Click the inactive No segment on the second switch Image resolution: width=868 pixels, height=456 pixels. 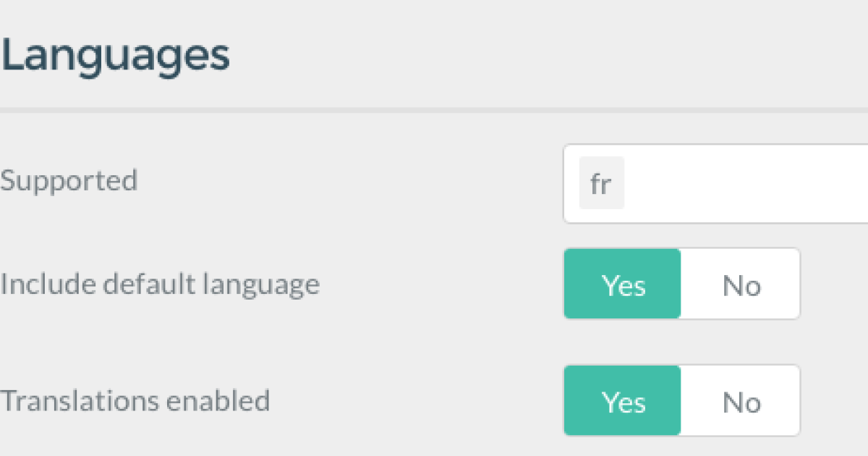click(740, 400)
